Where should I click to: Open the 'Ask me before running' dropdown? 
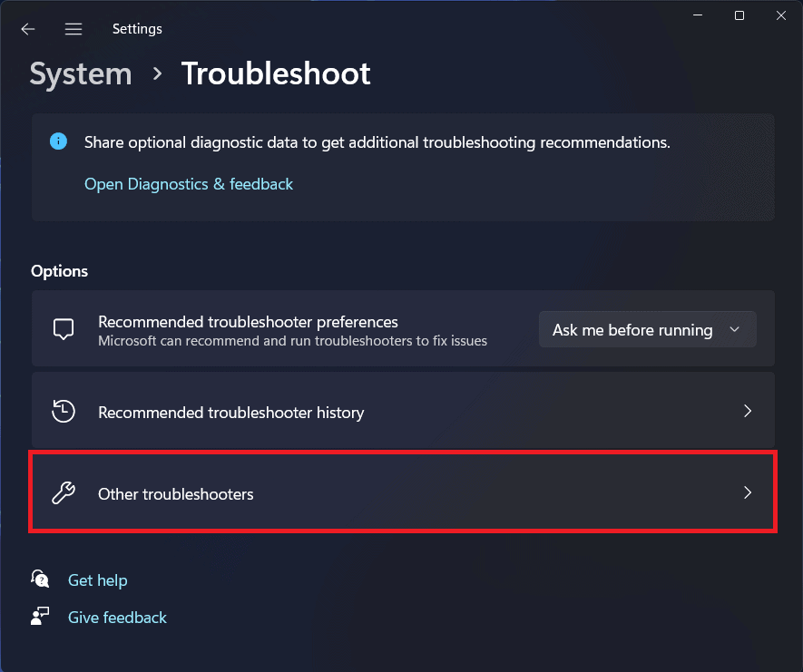point(647,330)
